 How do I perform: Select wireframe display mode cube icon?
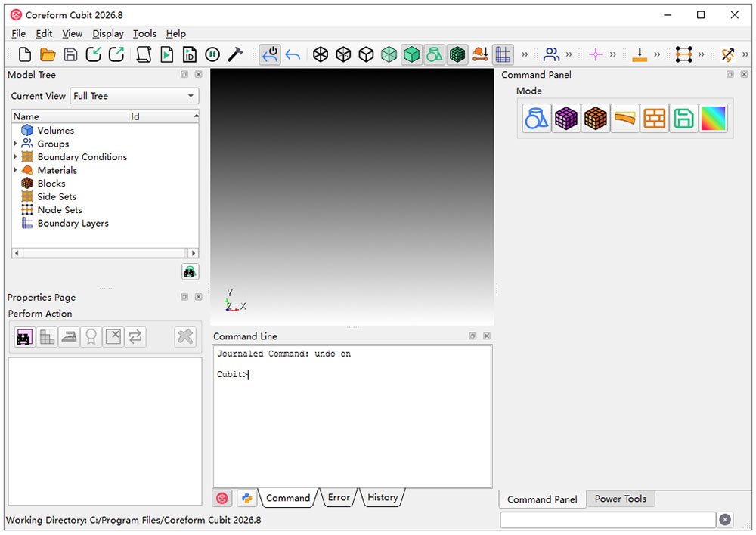coord(320,54)
